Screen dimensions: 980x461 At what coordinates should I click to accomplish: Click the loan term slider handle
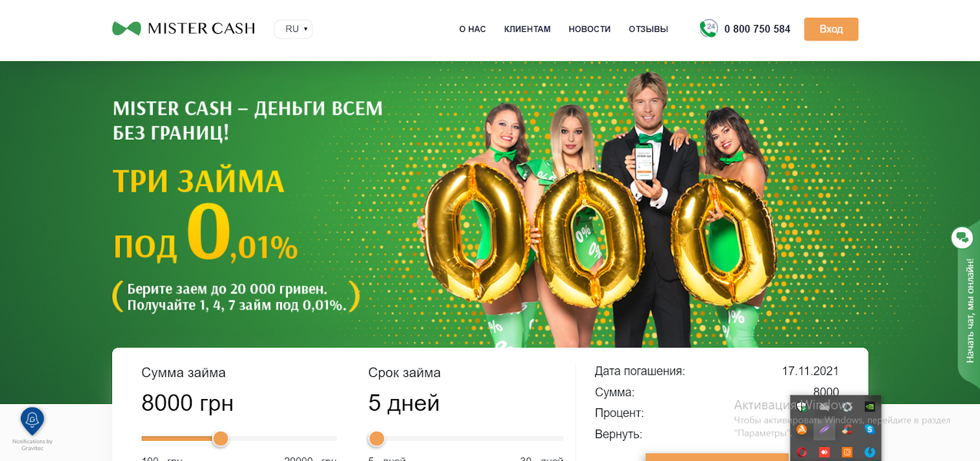(x=377, y=438)
